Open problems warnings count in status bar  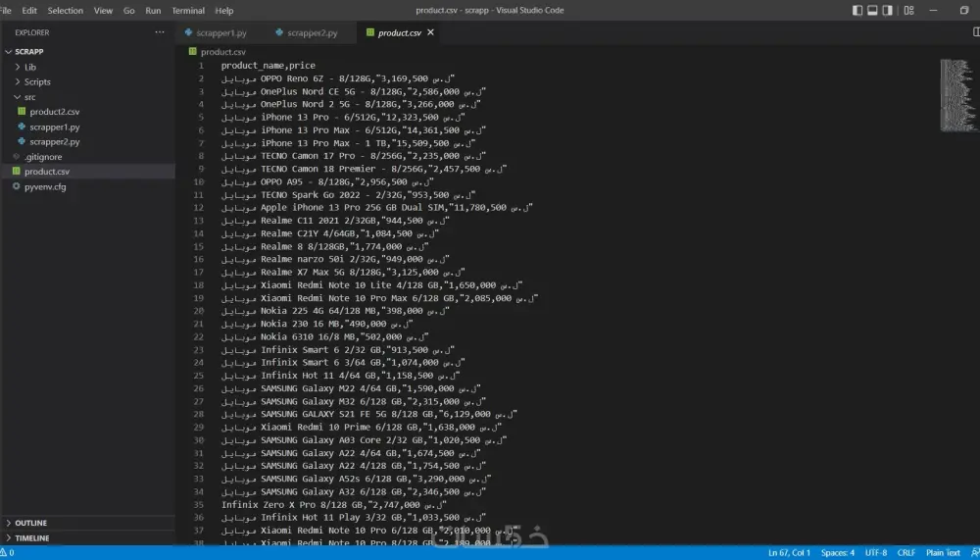[8, 553]
